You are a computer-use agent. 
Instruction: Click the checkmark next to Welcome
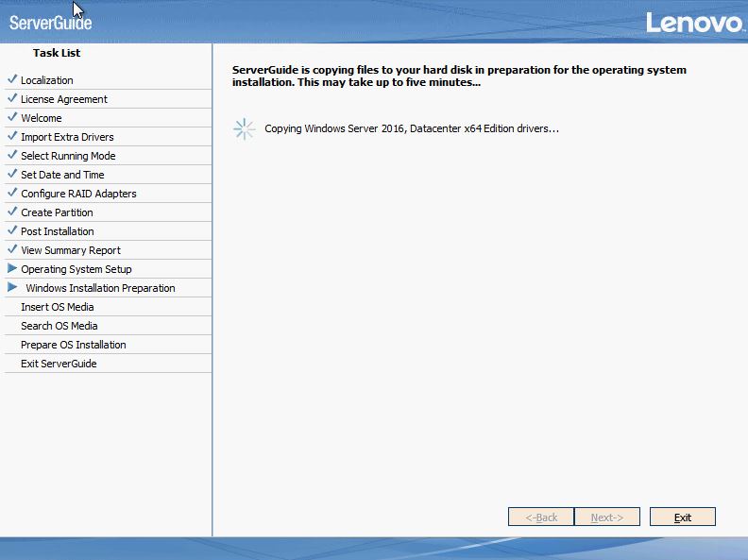click(12, 117)
